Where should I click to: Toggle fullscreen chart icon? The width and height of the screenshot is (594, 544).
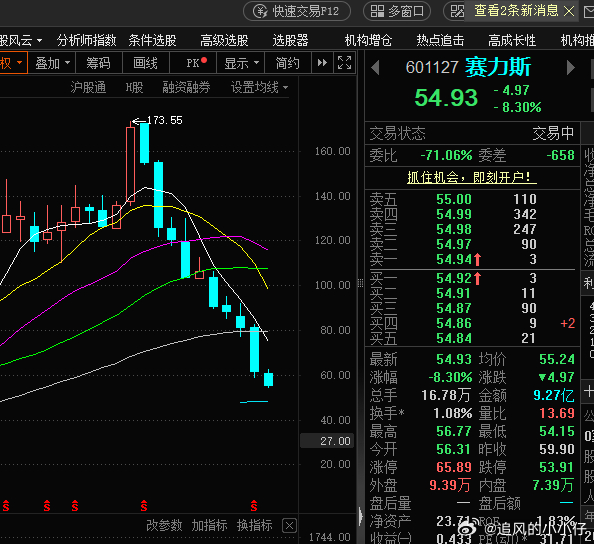pyautogui.click(x=344, y=63)
